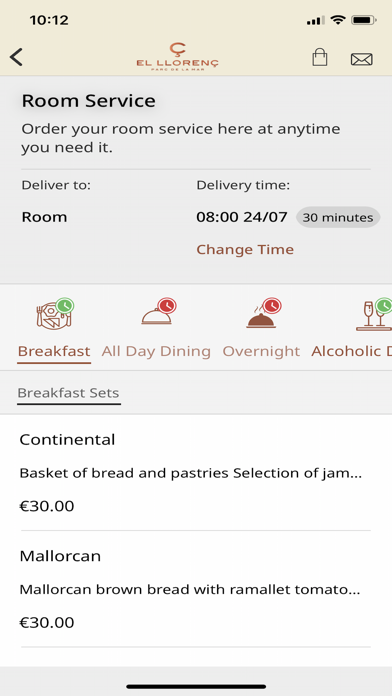Tap the 30 minutes delivery badge

click(x=338, y=218)
